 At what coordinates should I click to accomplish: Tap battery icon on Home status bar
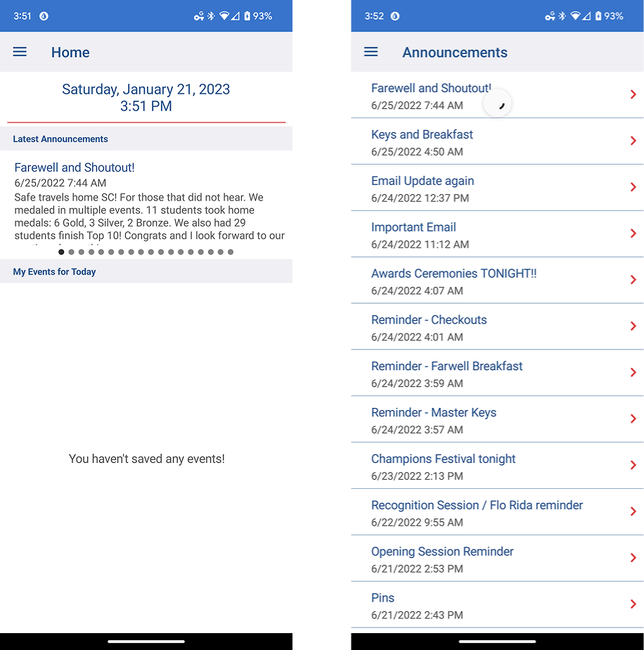pos(247,16)
